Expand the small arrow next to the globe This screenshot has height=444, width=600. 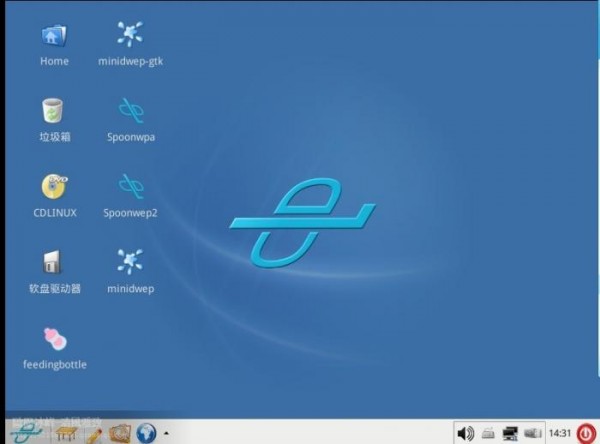pos(166,433)
